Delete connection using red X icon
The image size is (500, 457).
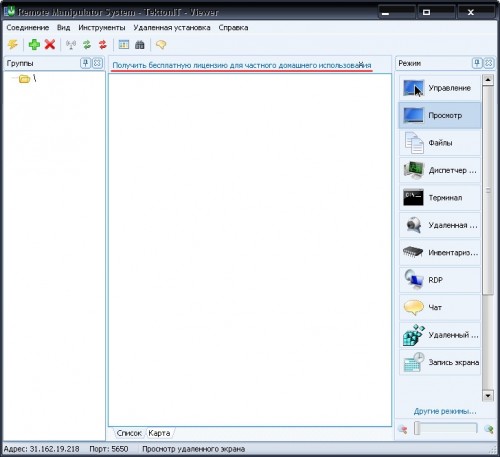click(x=50, y=44)
